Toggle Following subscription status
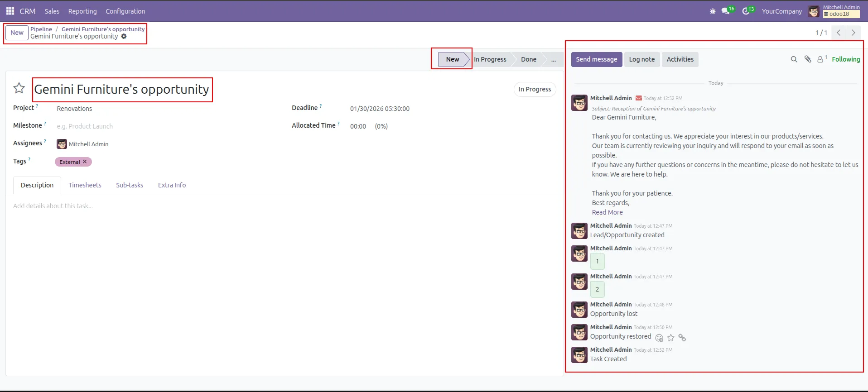 click(x=845, y=59)
